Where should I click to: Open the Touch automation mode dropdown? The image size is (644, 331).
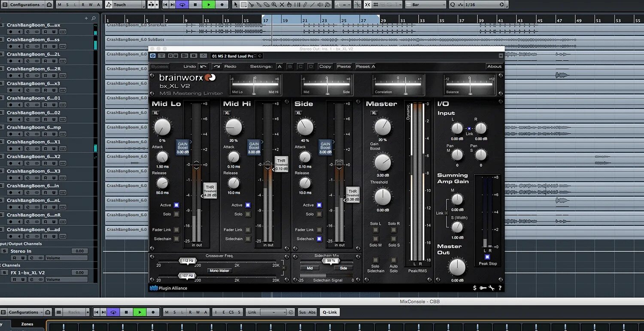pos(125,5)
